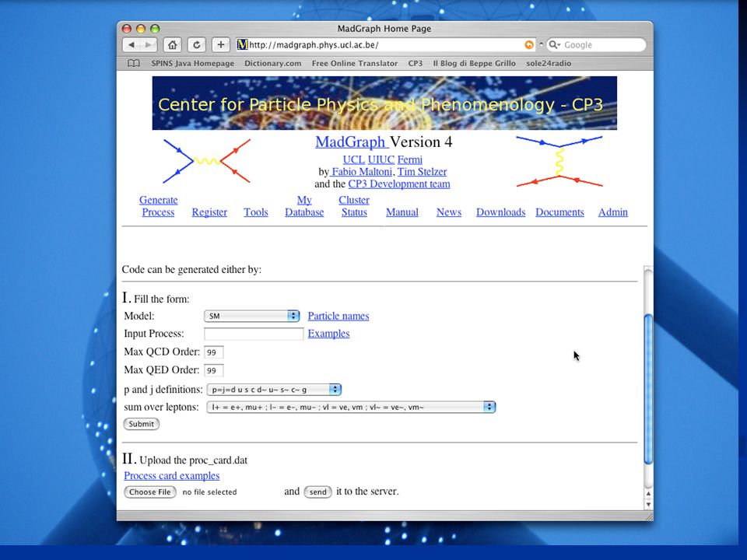
Task: Open Cluster Status link
Action: click(354, 206)
